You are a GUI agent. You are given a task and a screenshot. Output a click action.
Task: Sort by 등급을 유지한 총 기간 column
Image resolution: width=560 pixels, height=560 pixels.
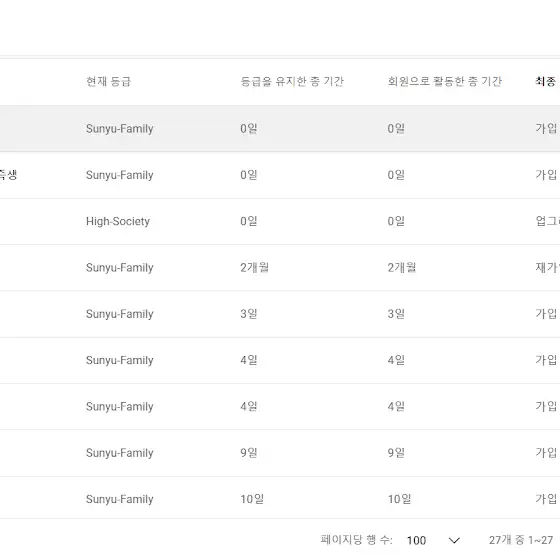tap(292, 81)
